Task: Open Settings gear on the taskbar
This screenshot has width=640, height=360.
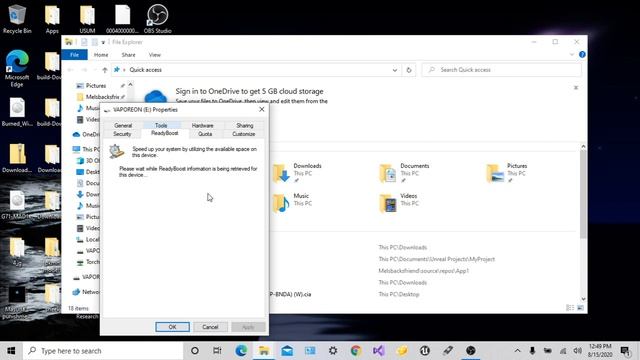Action: (x=333, y=351)
